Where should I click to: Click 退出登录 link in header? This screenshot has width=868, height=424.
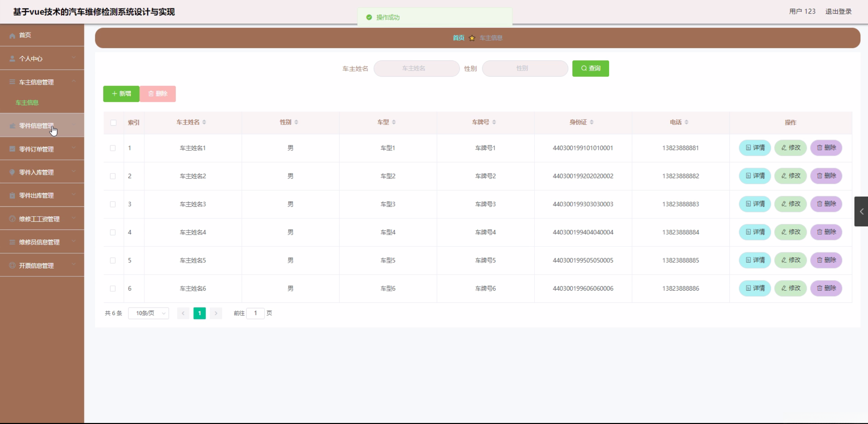point(838,12)
